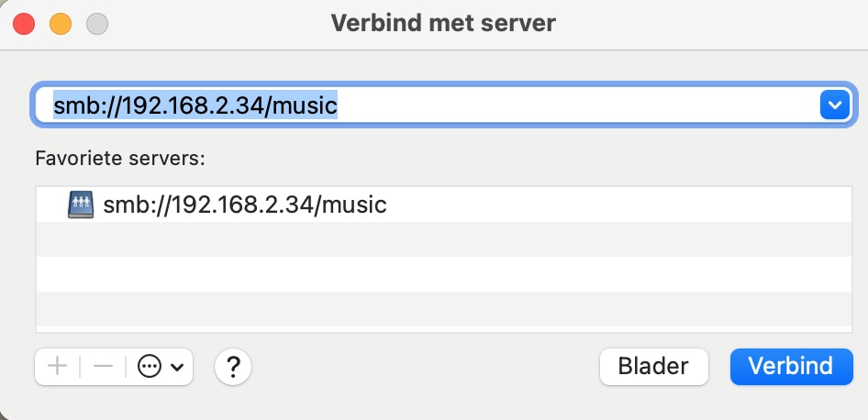The height and width of the screenshot is (420, 868).
Task: Minimize the dialog with the yellow button
Action: click(61, 25)
